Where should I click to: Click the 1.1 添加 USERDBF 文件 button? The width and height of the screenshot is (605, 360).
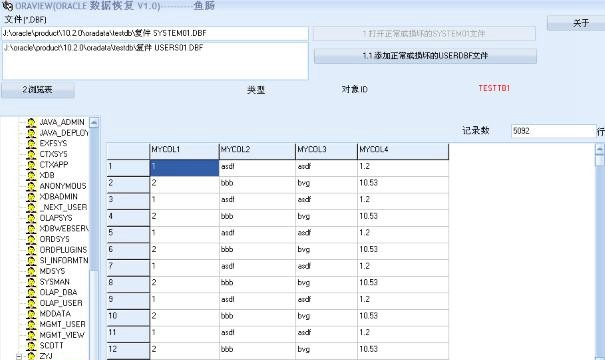pyautogui.click(x=425, y=56)
